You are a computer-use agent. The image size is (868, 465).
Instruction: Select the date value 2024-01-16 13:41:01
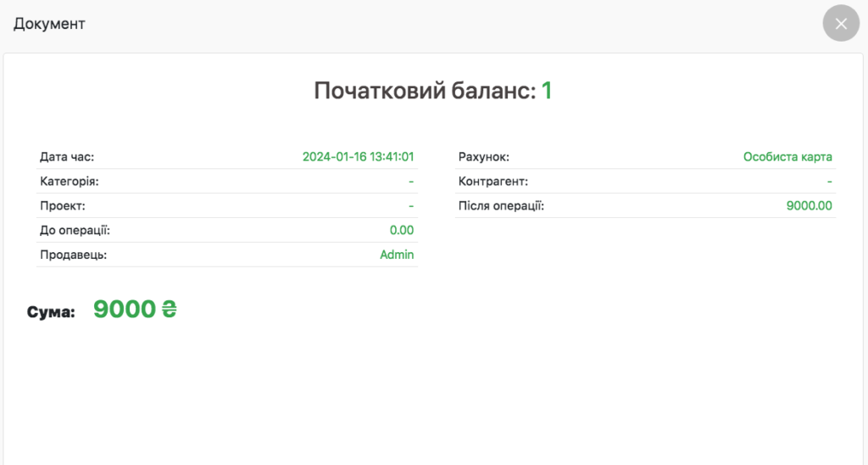pyautogui.click(x=358, y=157)
